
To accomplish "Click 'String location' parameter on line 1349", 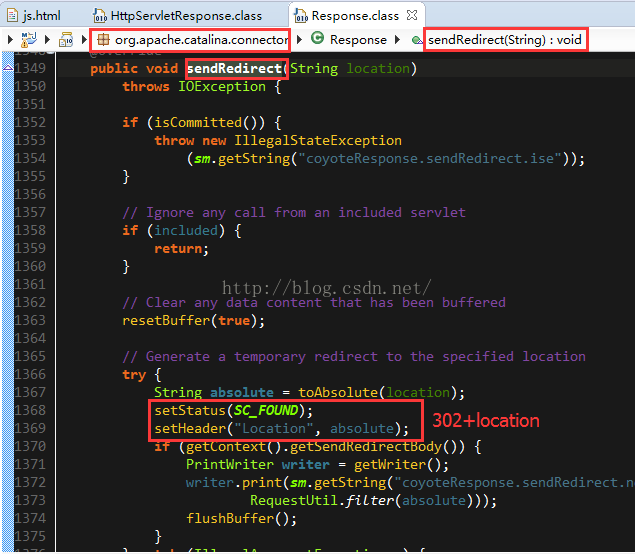I will (350, 68).
